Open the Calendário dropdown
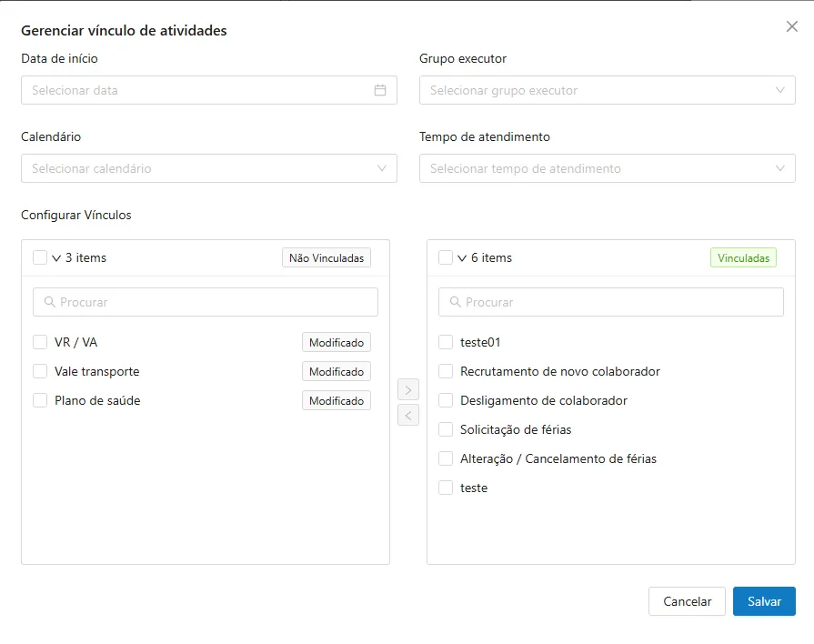The width and height of the screenshot is (814, 644). [x=209, y=168]
